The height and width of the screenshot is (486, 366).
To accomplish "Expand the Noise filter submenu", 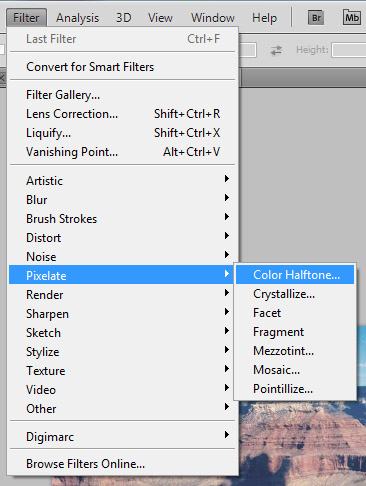I will point(123,257).
